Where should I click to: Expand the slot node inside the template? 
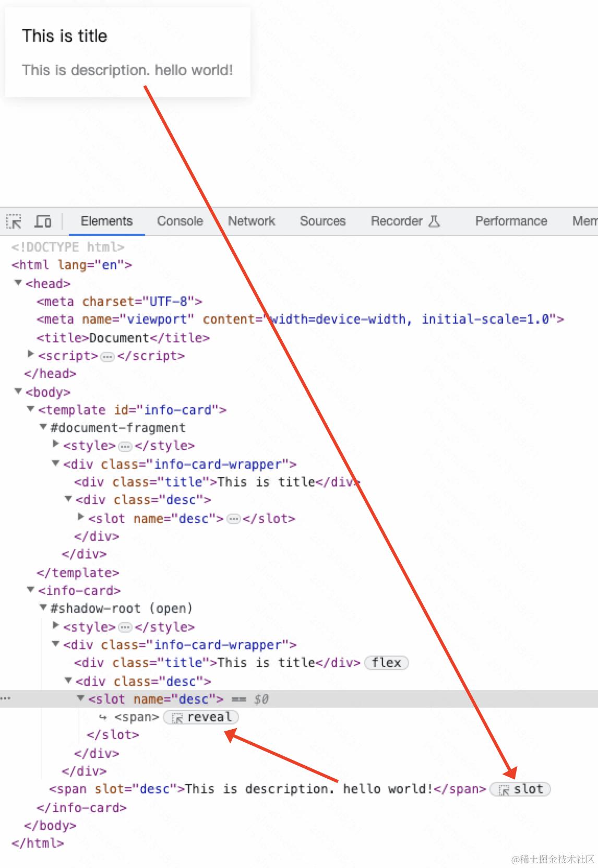[x=81, y=517]
